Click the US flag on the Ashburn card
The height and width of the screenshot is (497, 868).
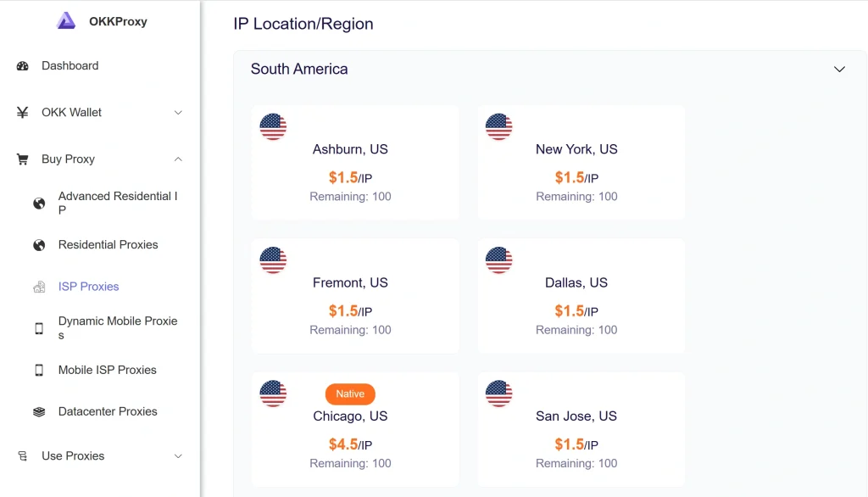pos(273,127)
